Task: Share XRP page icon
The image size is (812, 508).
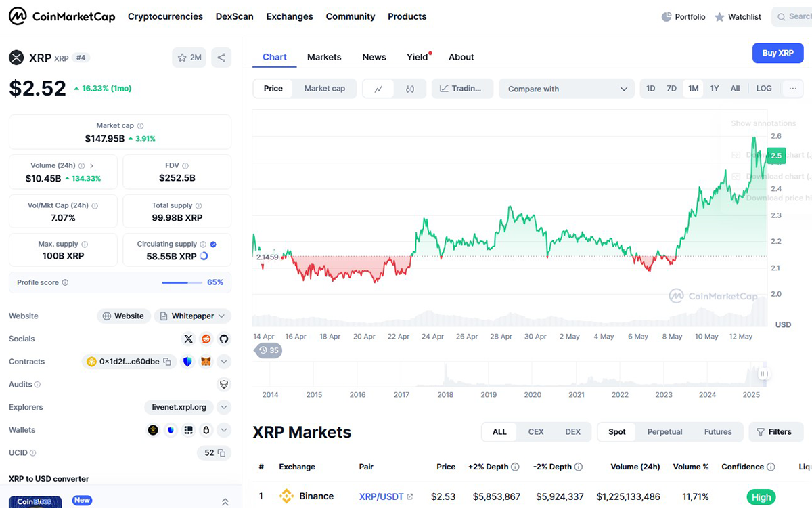Action: [221, 58]
